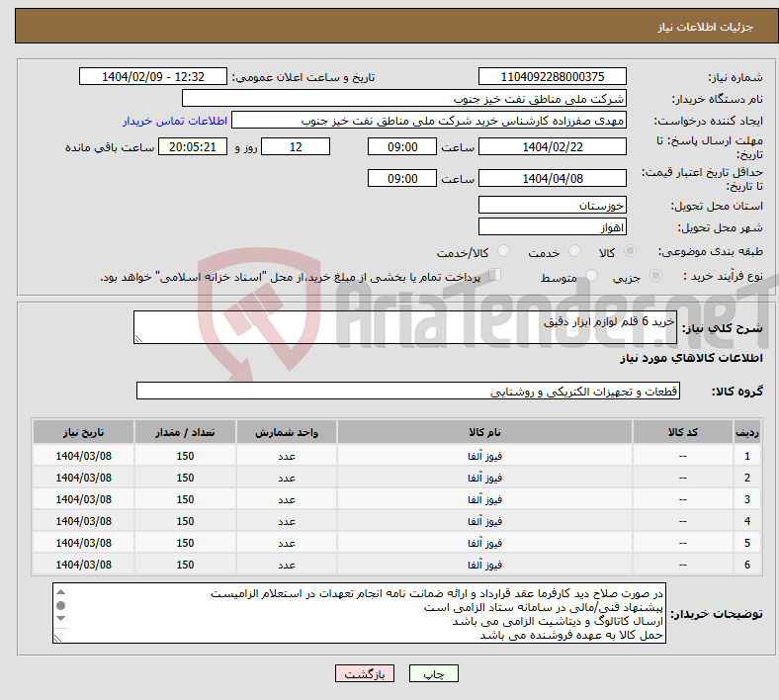Click the scroll thumb in buyer notes
The image size is (779, 700).
coord(60,605)
